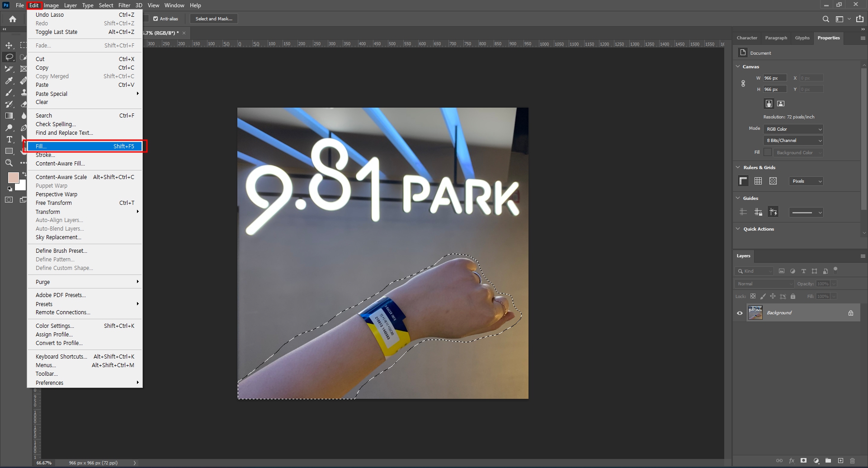The height and width of the screenshot is (468, 868).
Task: Toggle rulers visibility in Rulers & Grids
Action: (x=743, y=181)
